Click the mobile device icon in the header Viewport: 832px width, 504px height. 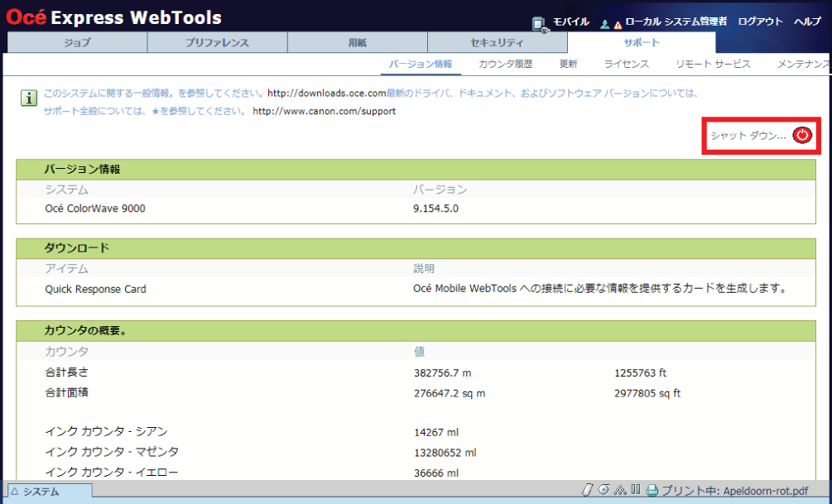540,24
